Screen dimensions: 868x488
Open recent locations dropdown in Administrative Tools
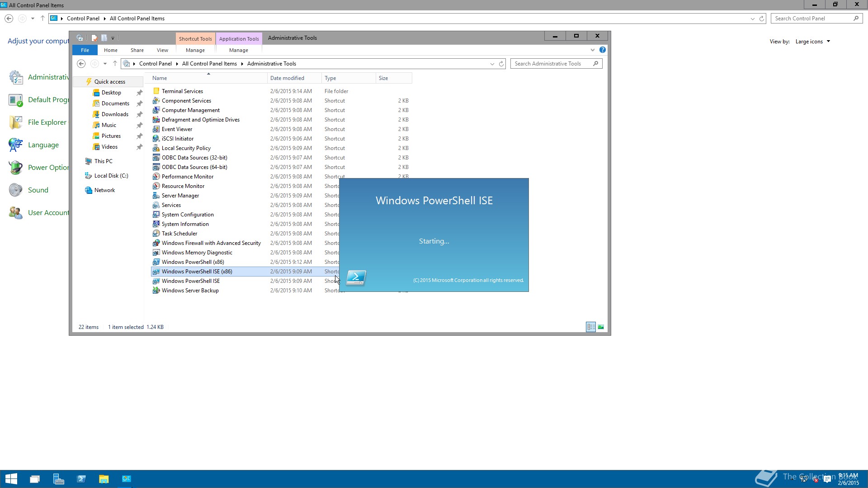click(x=105, y=64)
